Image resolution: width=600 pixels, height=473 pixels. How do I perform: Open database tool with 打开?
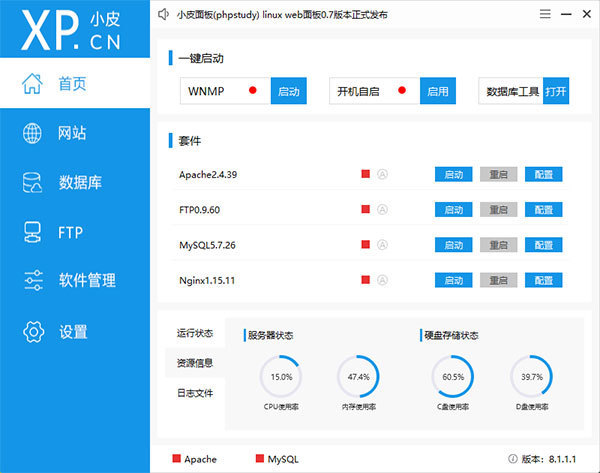tap(556, 91)
